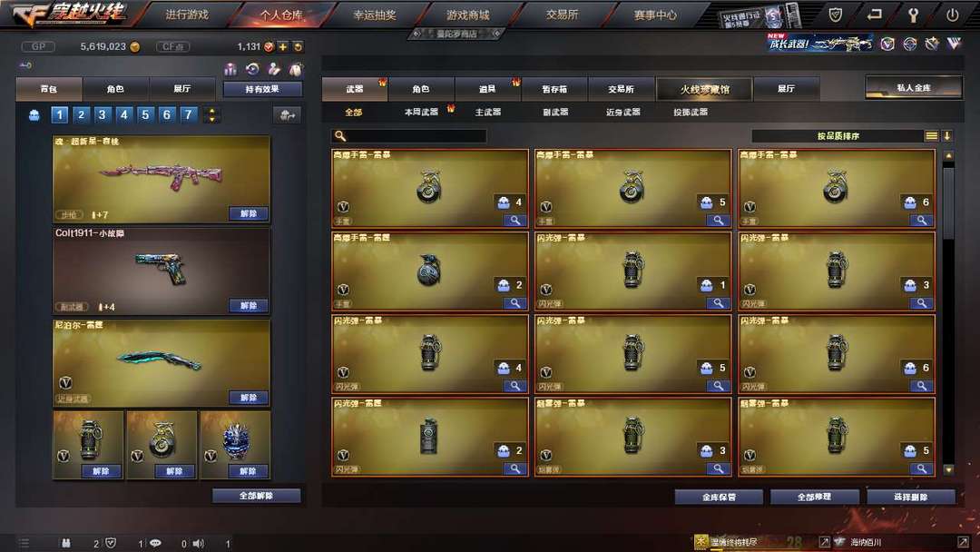
Task: Click the 全部修理 button
Action: coord(814,497)
